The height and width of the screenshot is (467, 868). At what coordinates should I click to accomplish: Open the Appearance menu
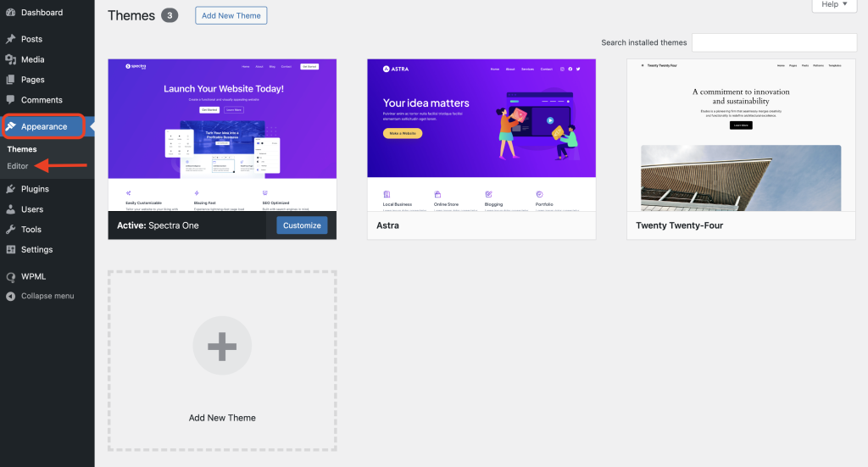[43, 127]
